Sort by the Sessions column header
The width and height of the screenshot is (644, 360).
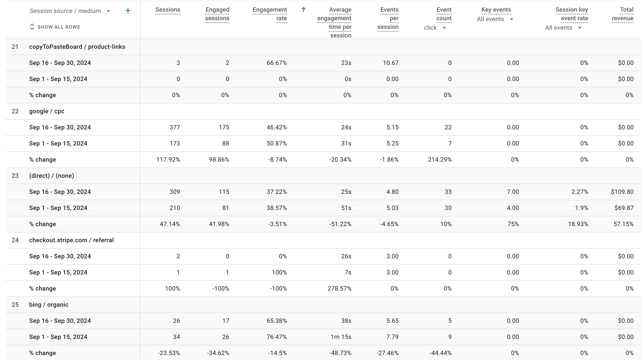(168, 10)
